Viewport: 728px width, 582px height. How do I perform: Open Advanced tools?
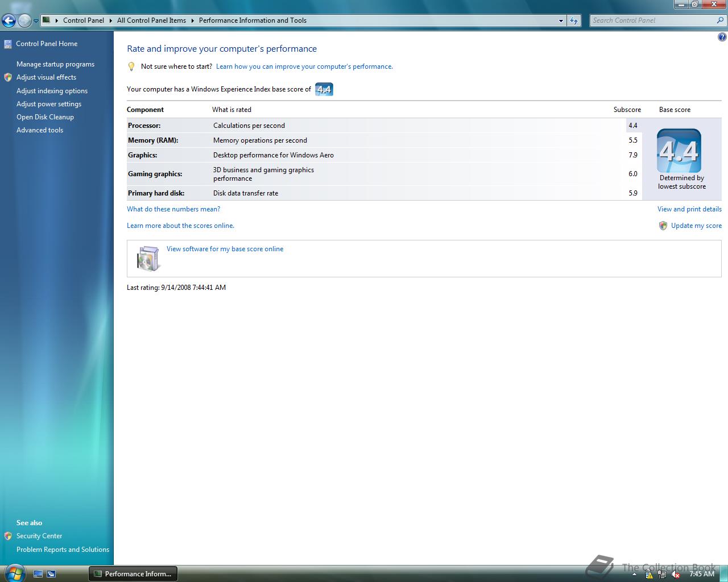pos(40,130)
